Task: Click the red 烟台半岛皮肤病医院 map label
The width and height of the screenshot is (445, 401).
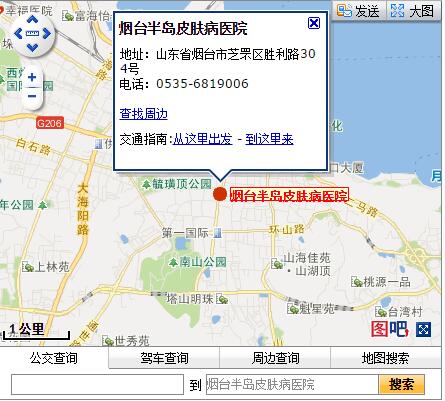Action: [289, 195]
